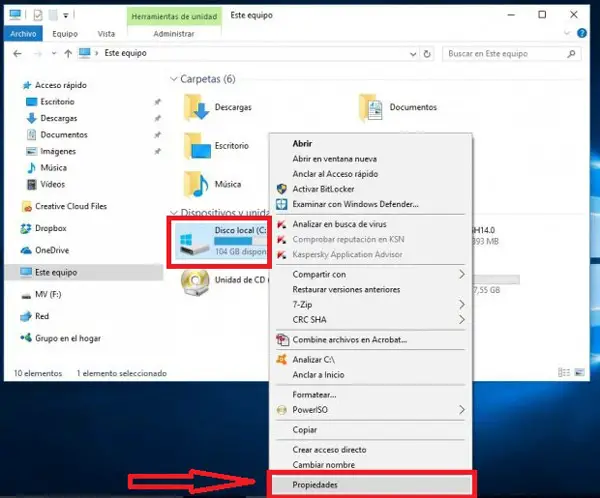600x498 pixels.
Task: Select Vídeos in the sidebar
Action: [x=52, y=184]
